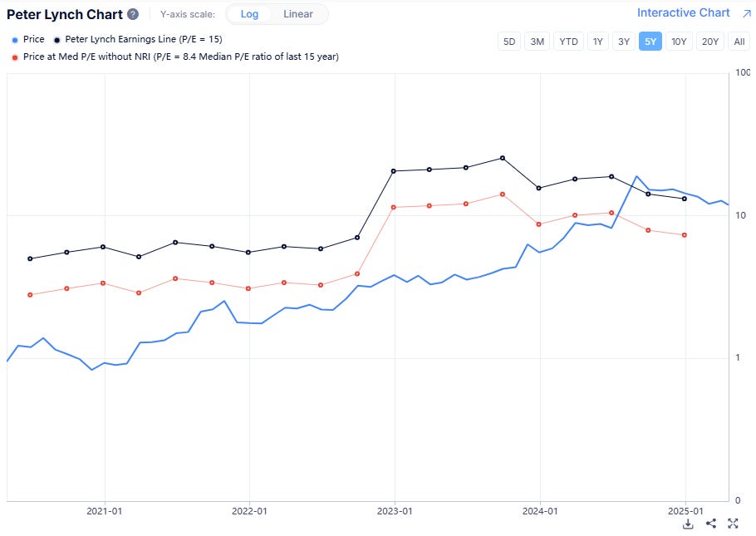
Task: Click the blue Price legend dot
Action: click(15, 40)
